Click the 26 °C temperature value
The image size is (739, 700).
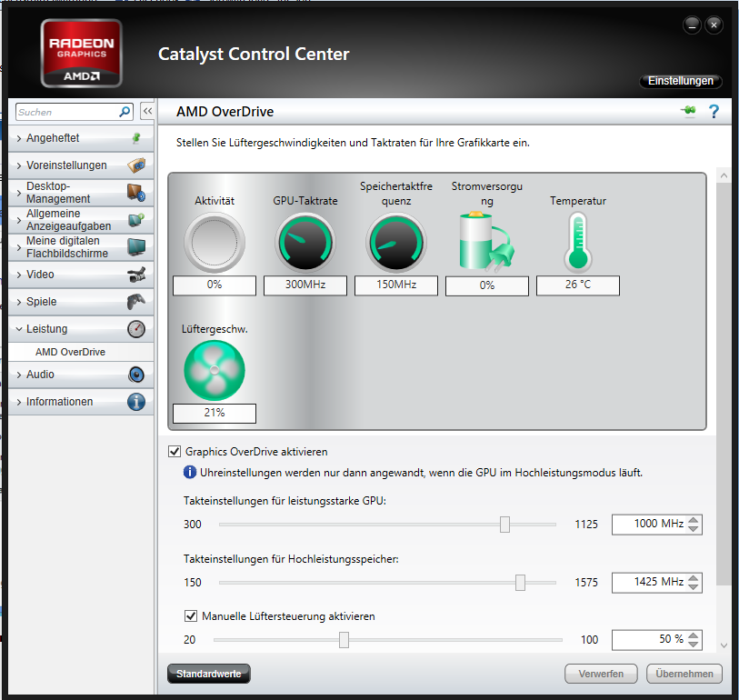click(x=578, y=285)
